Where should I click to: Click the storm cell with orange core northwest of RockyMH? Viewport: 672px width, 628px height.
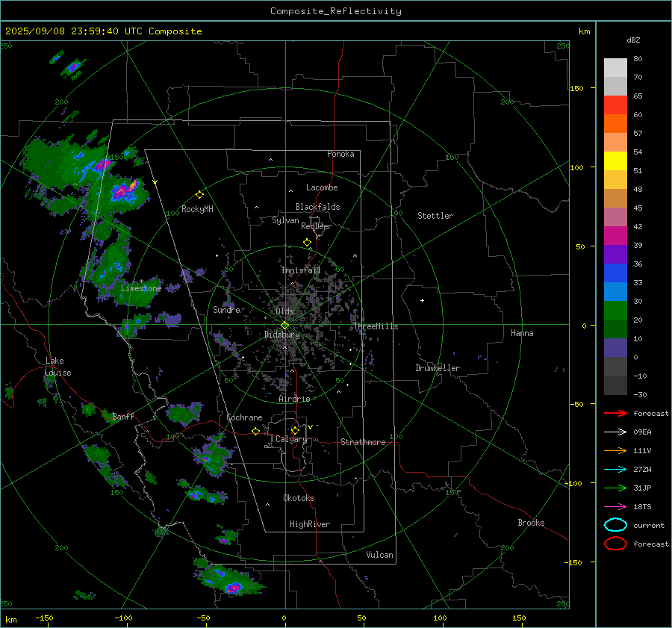[x=125, y=190]
